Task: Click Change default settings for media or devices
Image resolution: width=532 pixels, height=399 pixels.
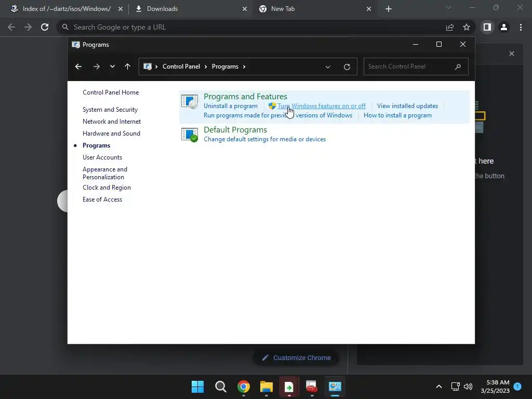Action: click(264, 139)
